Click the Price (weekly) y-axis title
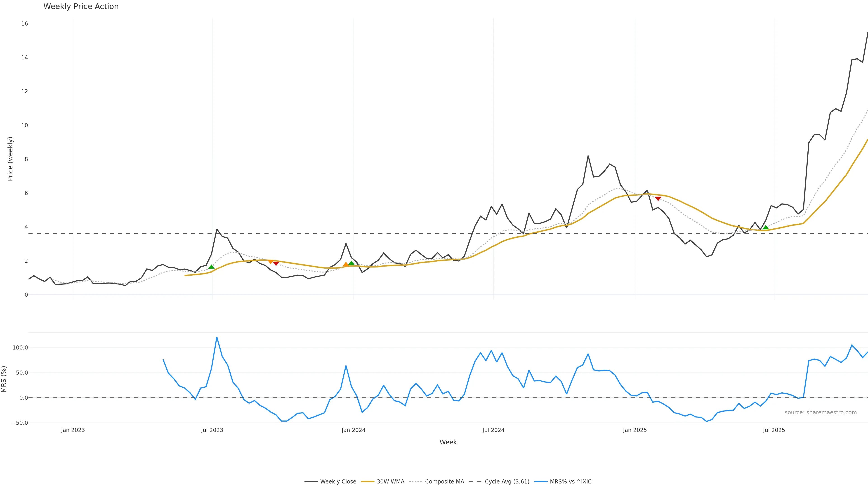Image resolution: width=868 pixels, height=488 pixels. pyautogui.click(x=10, y=159)
